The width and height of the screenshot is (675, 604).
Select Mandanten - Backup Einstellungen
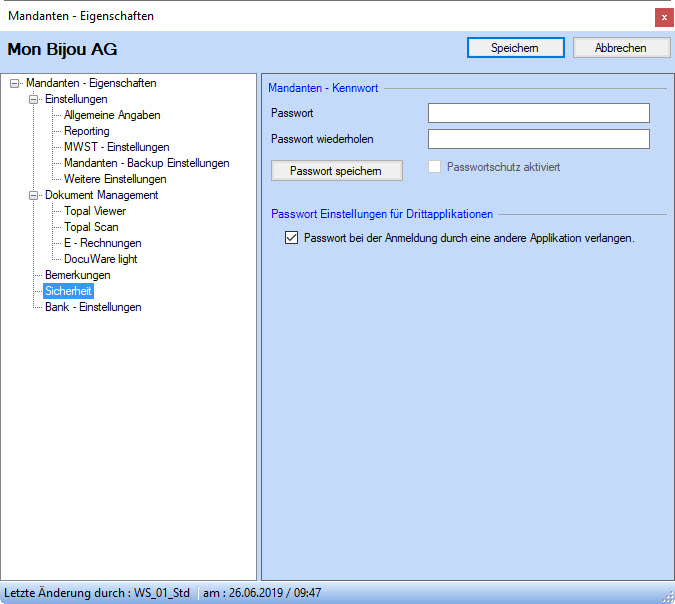(146, 163)
